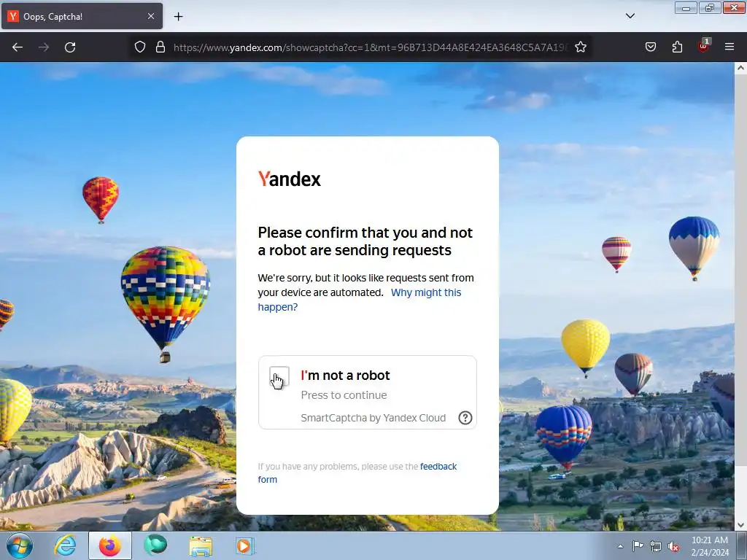The height and width of the screenshot is (560, 747).
Task: Click the muted volume tray icon
Action: point(673,546)
